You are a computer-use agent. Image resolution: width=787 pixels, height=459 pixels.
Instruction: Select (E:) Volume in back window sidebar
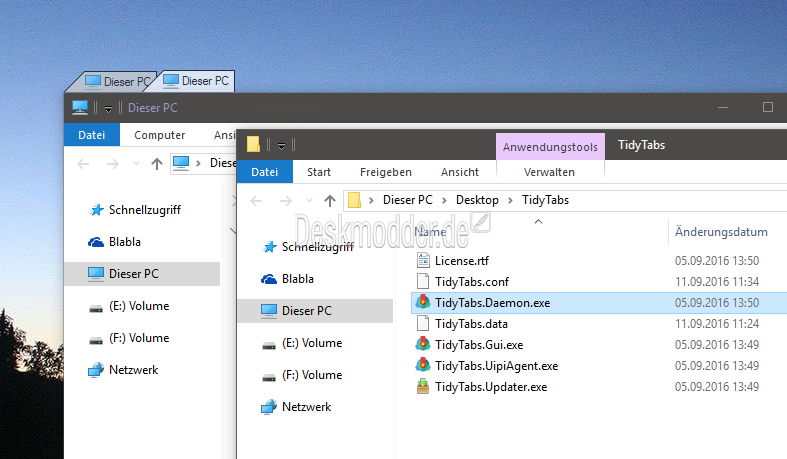[139, 306]
